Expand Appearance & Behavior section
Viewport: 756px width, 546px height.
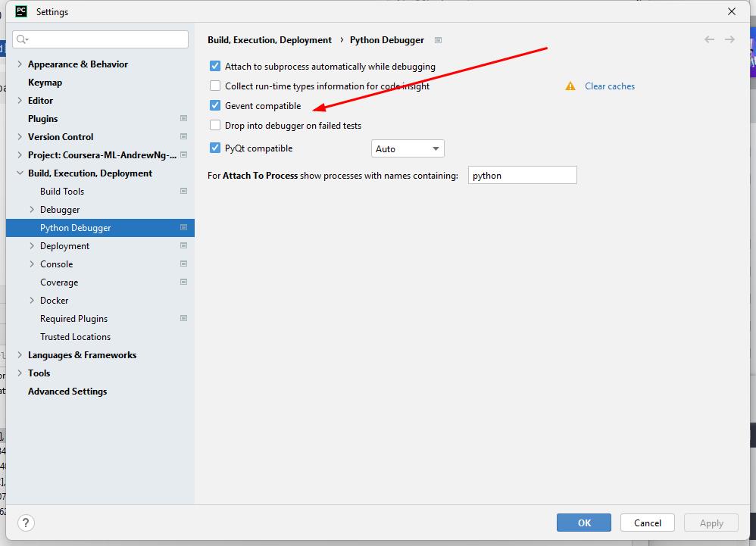[x=20, y=64]
